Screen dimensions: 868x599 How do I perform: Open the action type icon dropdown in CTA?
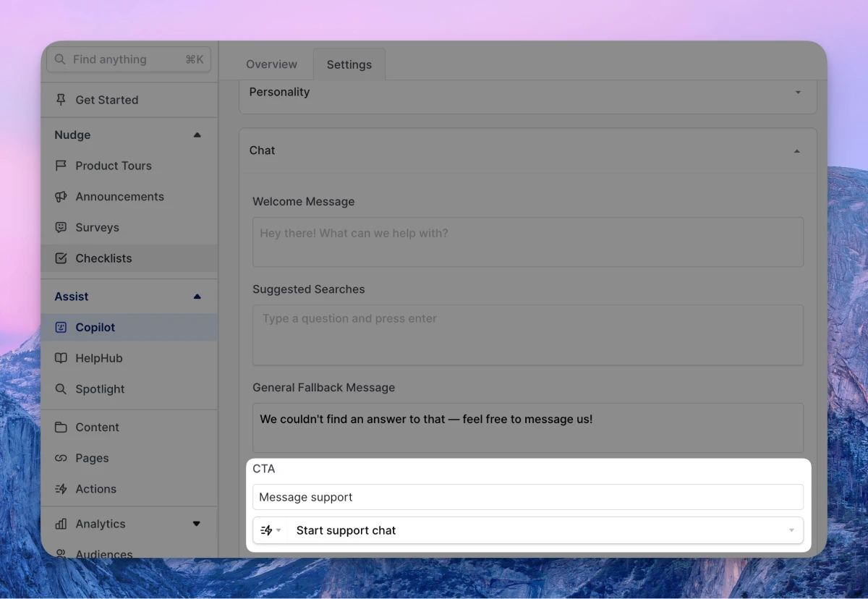click(x=271, y=530)
